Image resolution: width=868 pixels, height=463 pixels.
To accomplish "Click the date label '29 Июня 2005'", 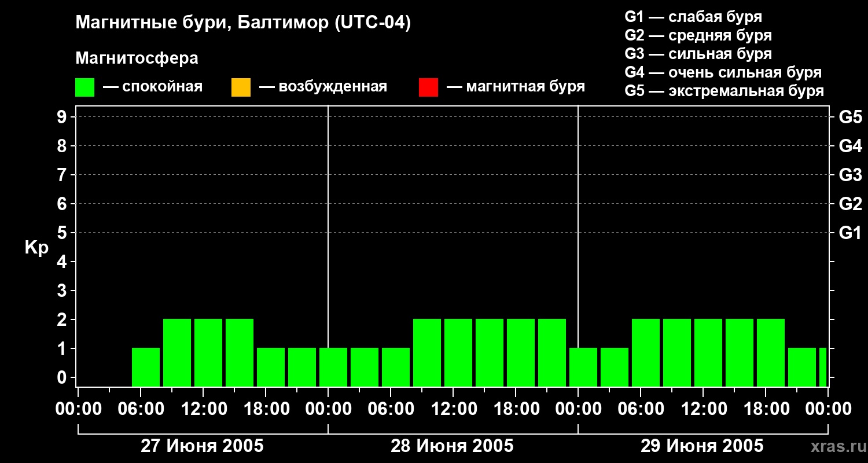I will [702, 446].
